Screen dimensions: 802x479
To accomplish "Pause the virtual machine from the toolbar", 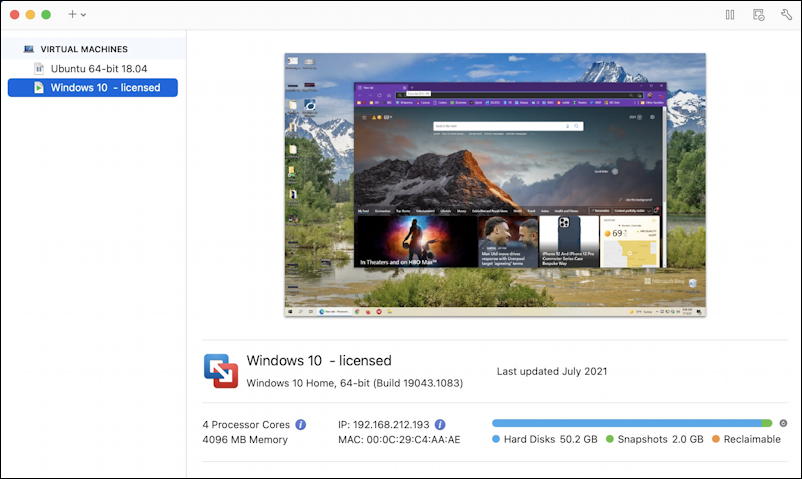I will 730,15.
